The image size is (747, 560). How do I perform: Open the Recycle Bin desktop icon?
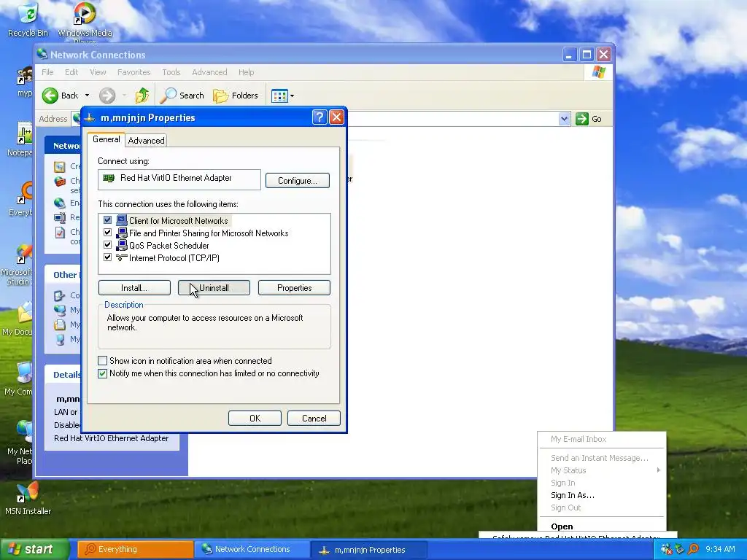[28, 19]
